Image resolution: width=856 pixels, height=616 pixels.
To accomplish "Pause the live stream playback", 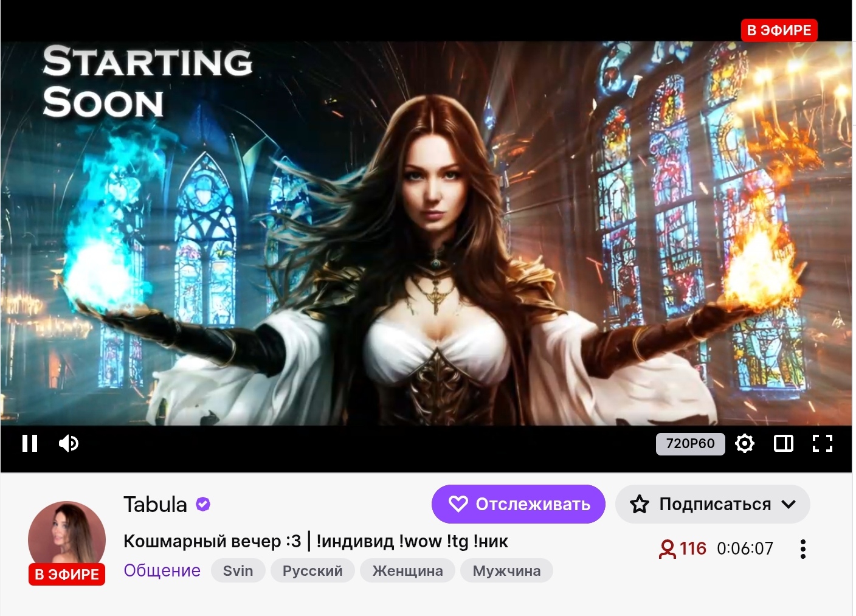I will (x=30, y=443).
